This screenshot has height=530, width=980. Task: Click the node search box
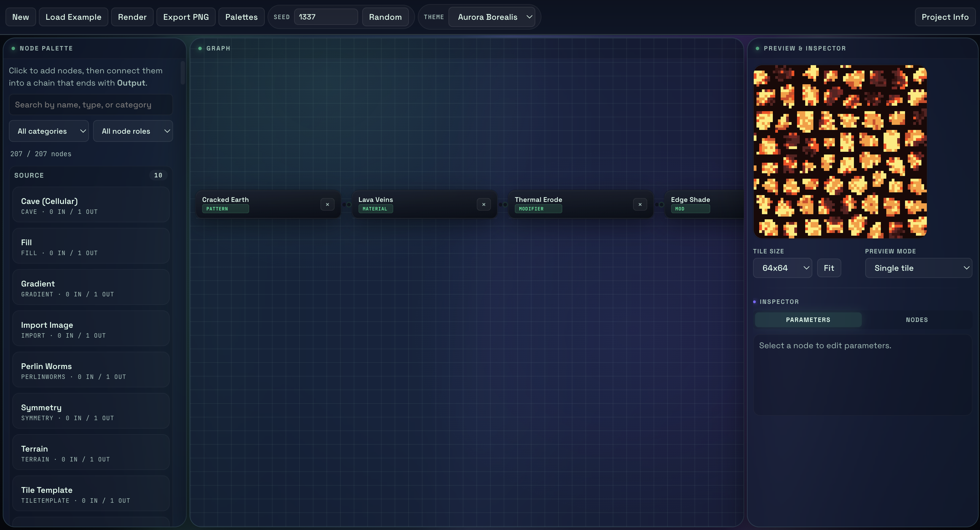91,105
